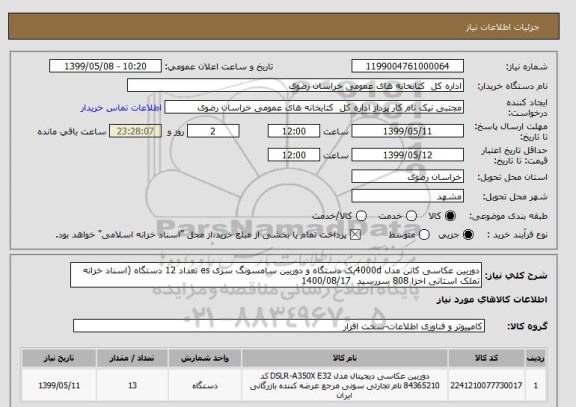The height and width of the screenshot is (407, 576).
Task: Select the جزیی purchase process radio
Action: pos(468,235)
